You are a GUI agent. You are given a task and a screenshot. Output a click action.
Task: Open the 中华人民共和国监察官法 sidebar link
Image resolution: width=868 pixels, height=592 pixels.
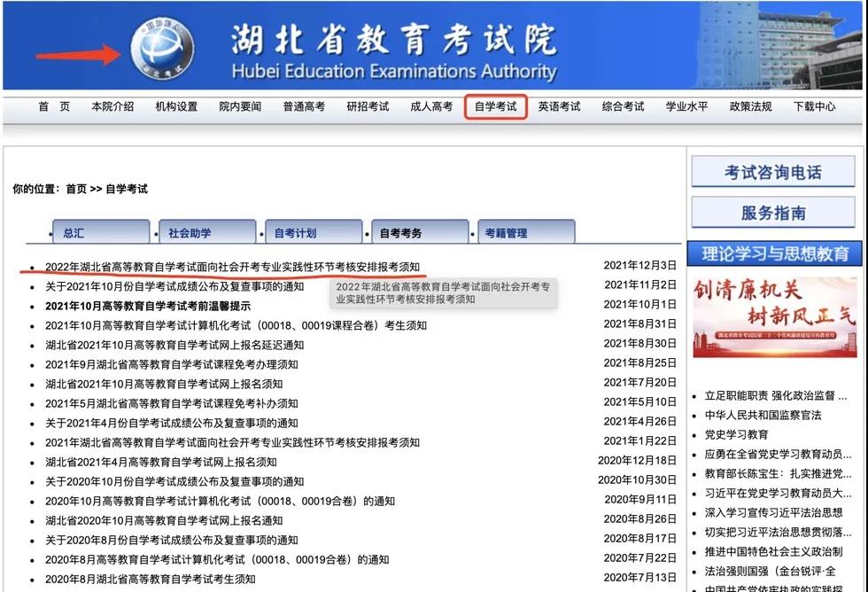coord(763,415)
